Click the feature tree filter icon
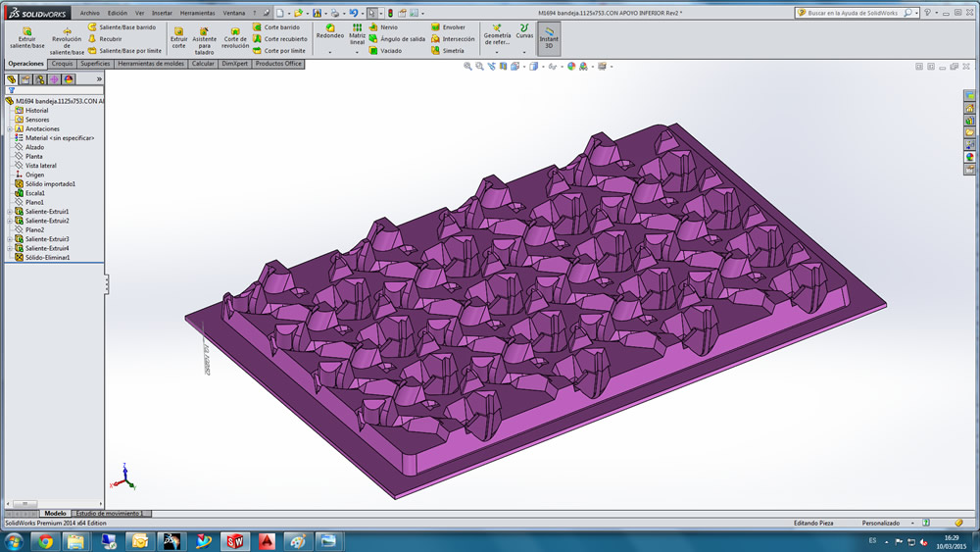 pyautogui.click(x=11, y=90)
